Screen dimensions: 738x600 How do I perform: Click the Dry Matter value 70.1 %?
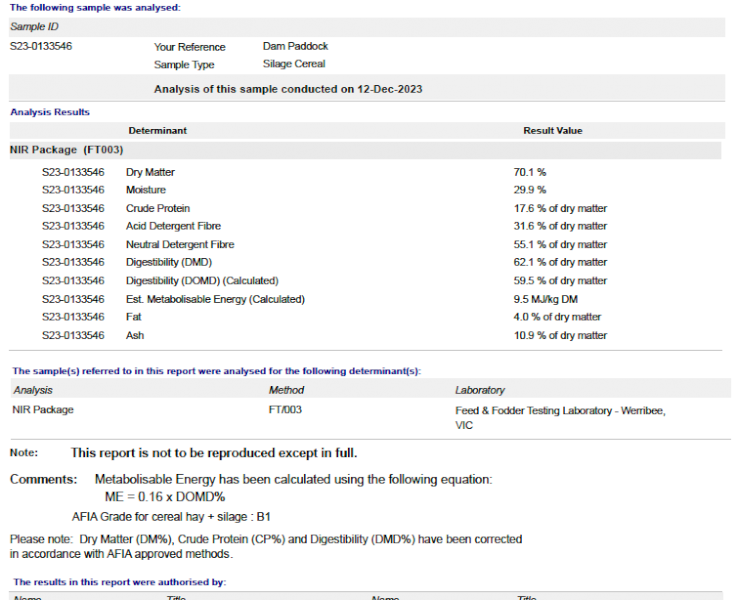(529, 172)
